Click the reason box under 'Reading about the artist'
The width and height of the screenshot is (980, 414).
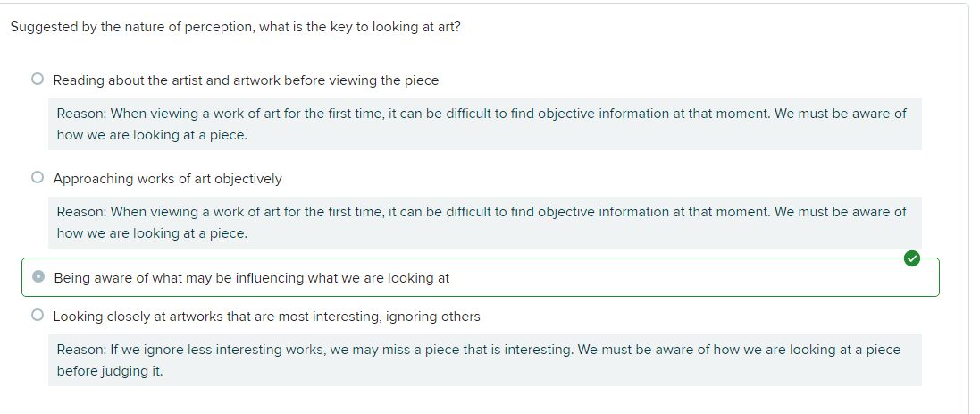[484, 124]
